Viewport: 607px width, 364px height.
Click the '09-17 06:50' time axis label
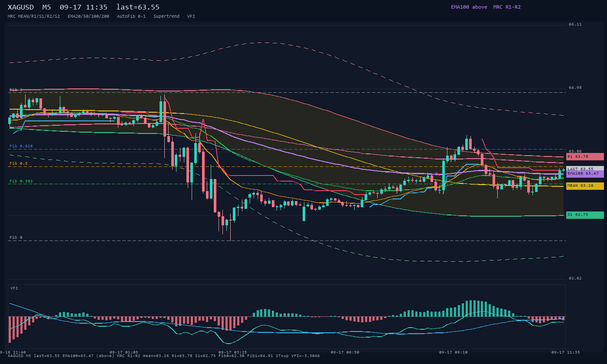345,352
